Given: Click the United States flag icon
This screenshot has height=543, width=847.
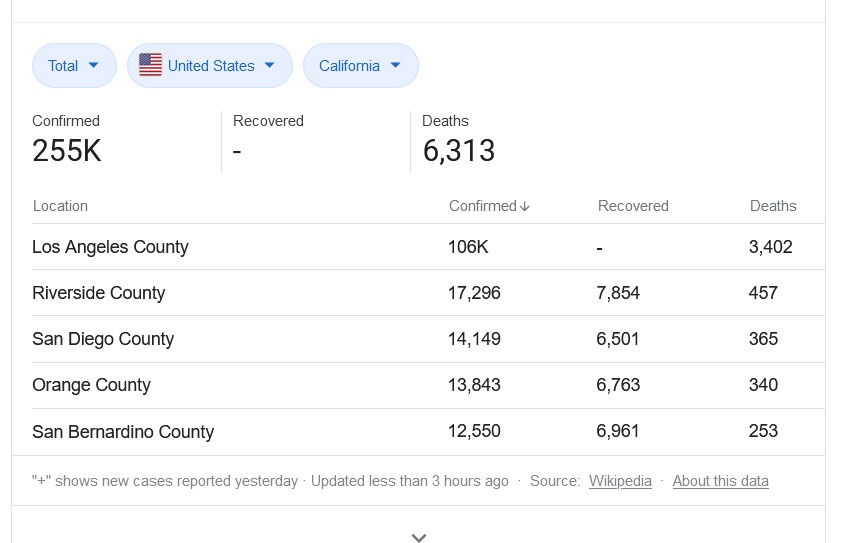Looking at the screenshot, I should pos(150,65).
